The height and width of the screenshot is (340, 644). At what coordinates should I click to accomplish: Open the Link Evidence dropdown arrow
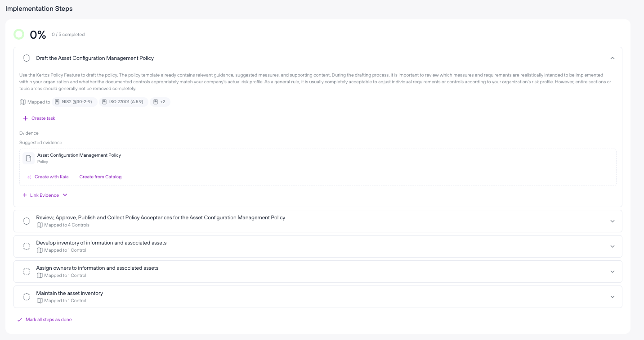click(65, 195)
